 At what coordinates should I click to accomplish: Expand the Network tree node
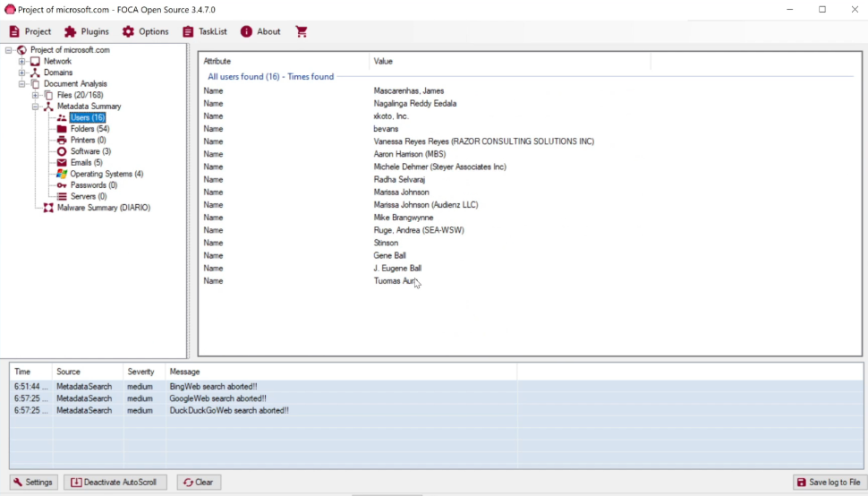tap(22, 62)
